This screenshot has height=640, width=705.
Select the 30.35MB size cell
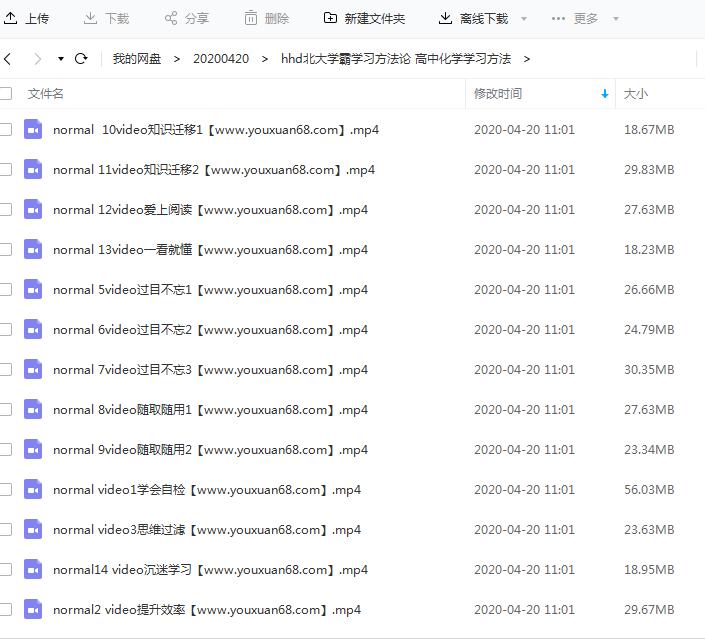click(x=649, y=370)
